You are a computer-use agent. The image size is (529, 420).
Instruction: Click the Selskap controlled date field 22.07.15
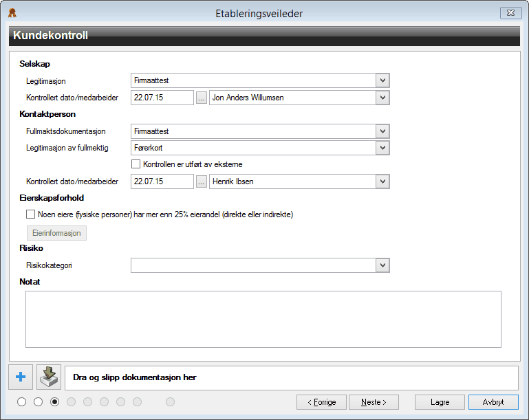(162, 98)
